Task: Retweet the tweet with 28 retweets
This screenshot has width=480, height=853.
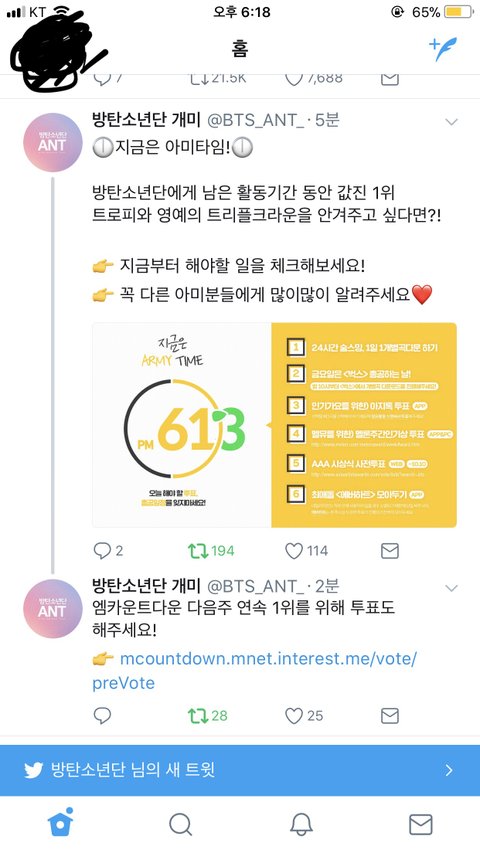Action: click(198, 715)
